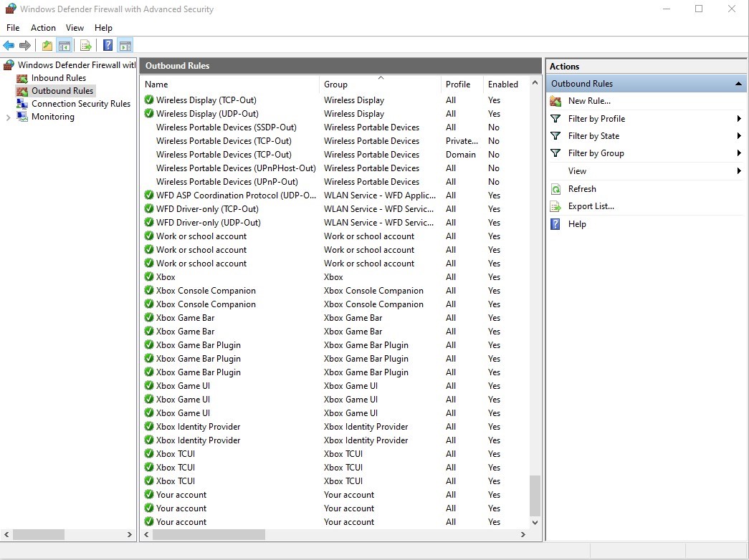Screen dimensions: 749x560
Task: Open Help from the toolbar question-mark icon
Action: [x=108, y=45]
